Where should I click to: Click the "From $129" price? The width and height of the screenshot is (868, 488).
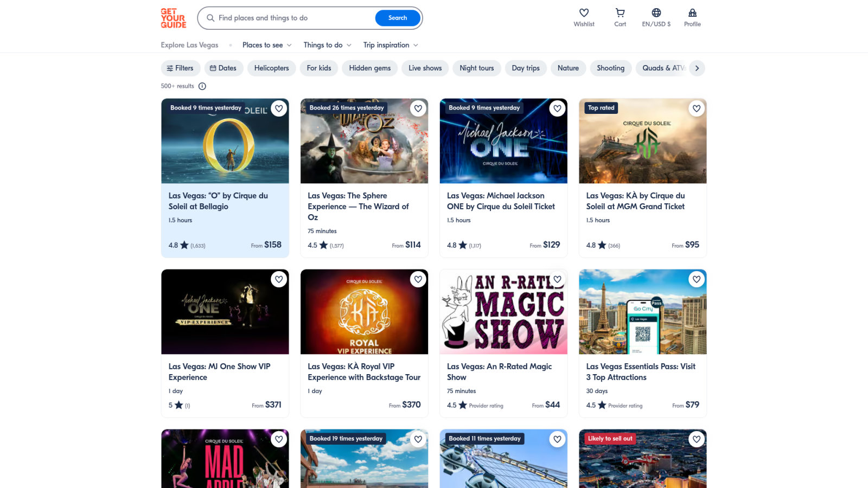545,245
